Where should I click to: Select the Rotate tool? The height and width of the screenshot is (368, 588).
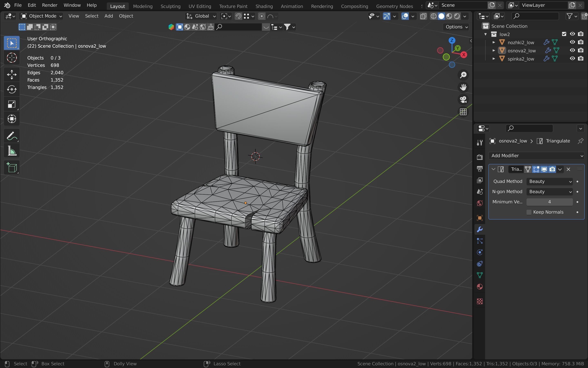click(12, 89)
